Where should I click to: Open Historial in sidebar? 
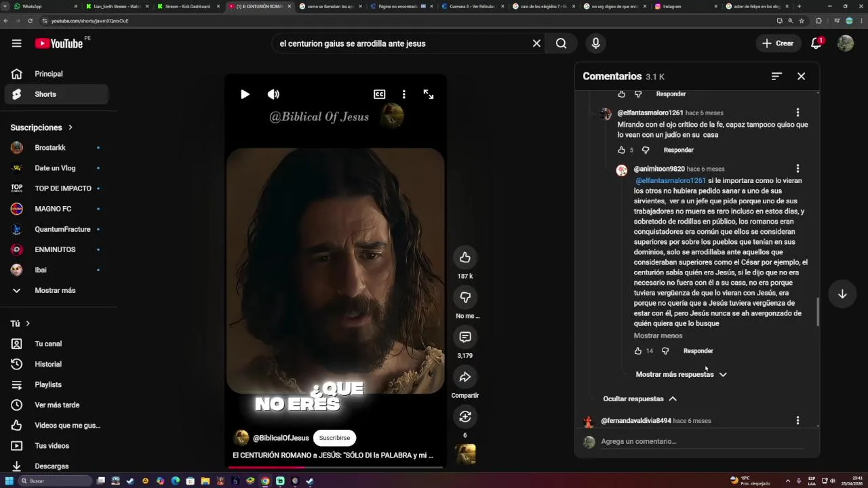pyautogui.click(x=56, y=364)
